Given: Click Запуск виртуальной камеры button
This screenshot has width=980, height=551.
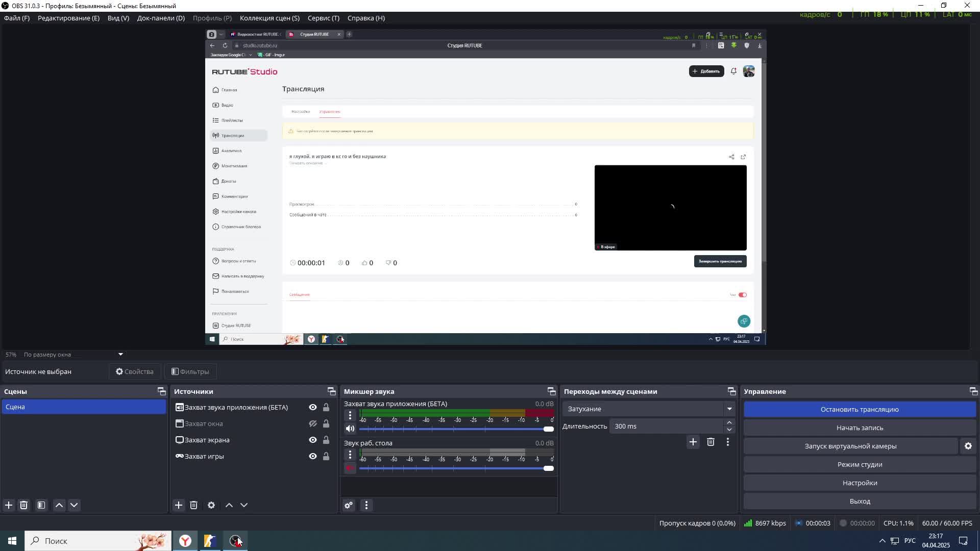Looking at the screenshot, I should [x=850, y=446].
